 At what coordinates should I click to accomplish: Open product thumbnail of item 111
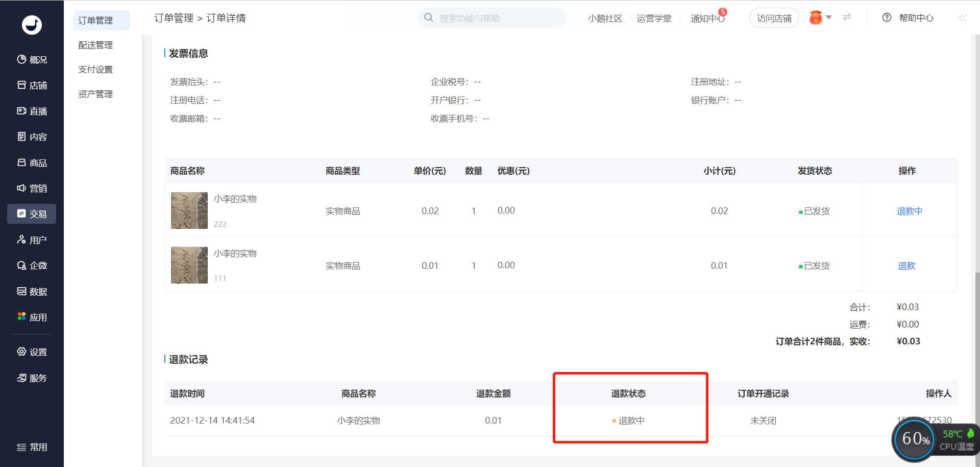coord(189,265)
